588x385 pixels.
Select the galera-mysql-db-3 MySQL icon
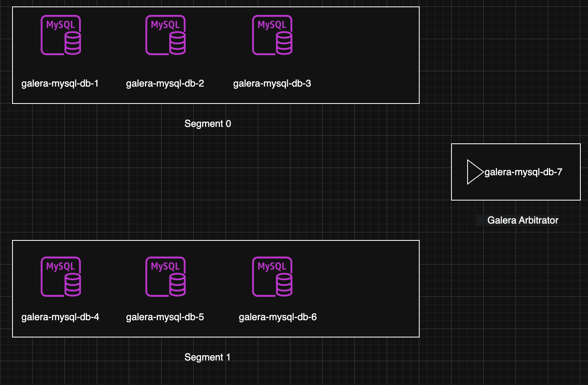click(x=272, y=35)
